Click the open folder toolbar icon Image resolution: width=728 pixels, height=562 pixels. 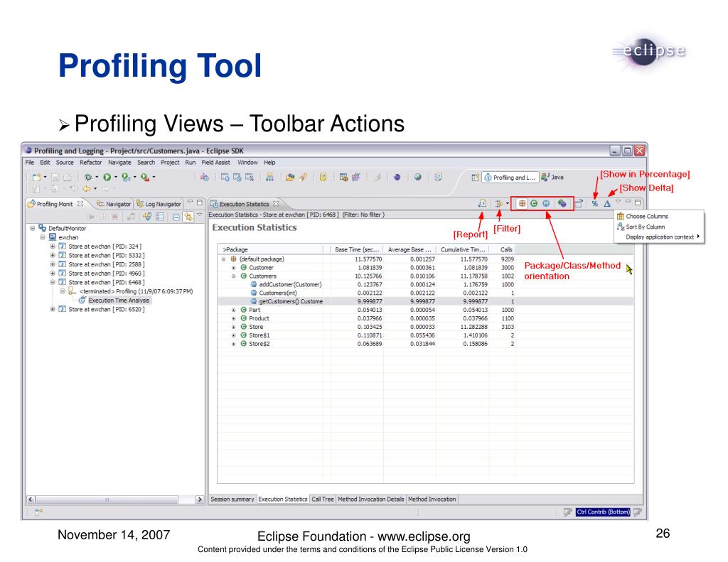[x=290, y=178]
